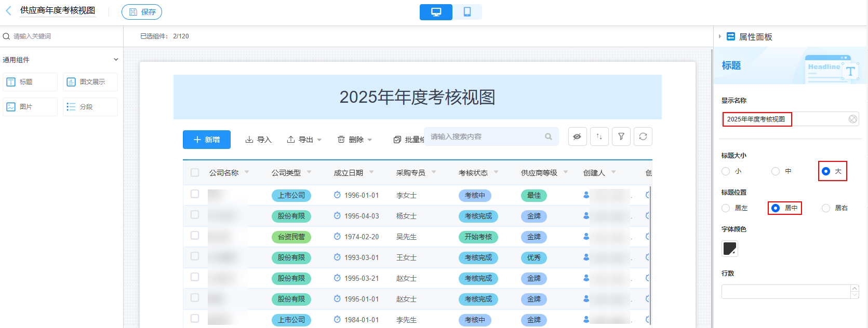Check the row dated 1974-02-20
This screenshot has width=868, height=328.
coord(195,236)
